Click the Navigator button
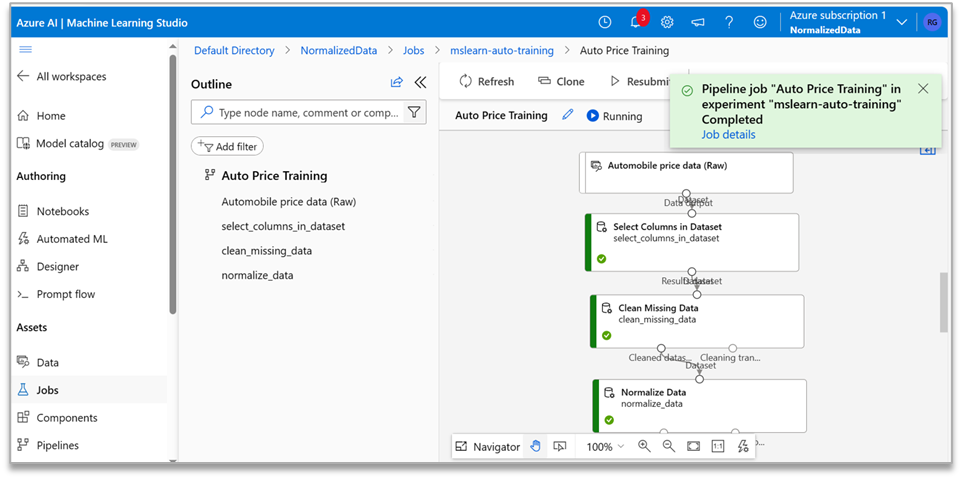Screen dimensions: 962x479 pos(488,446)
